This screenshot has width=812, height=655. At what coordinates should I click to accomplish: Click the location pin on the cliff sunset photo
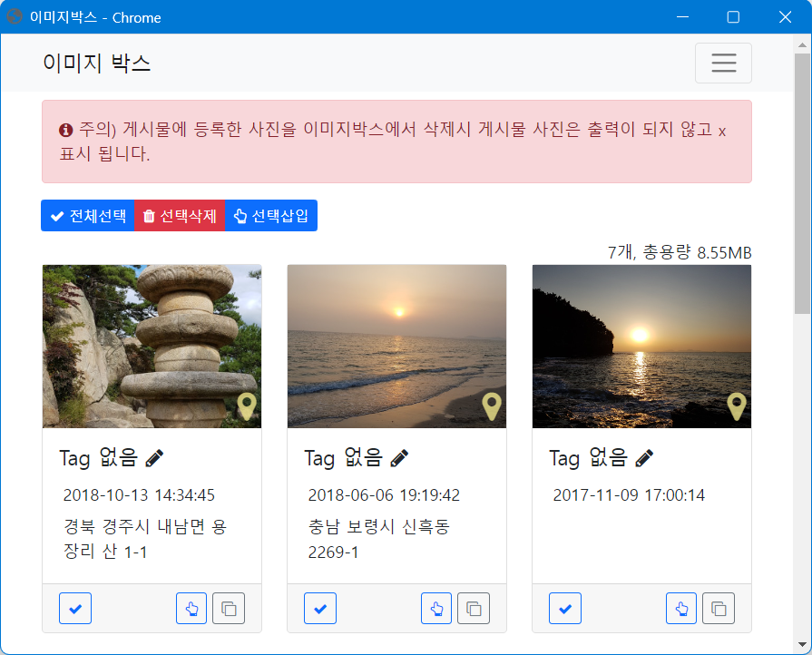pos(737,406)
